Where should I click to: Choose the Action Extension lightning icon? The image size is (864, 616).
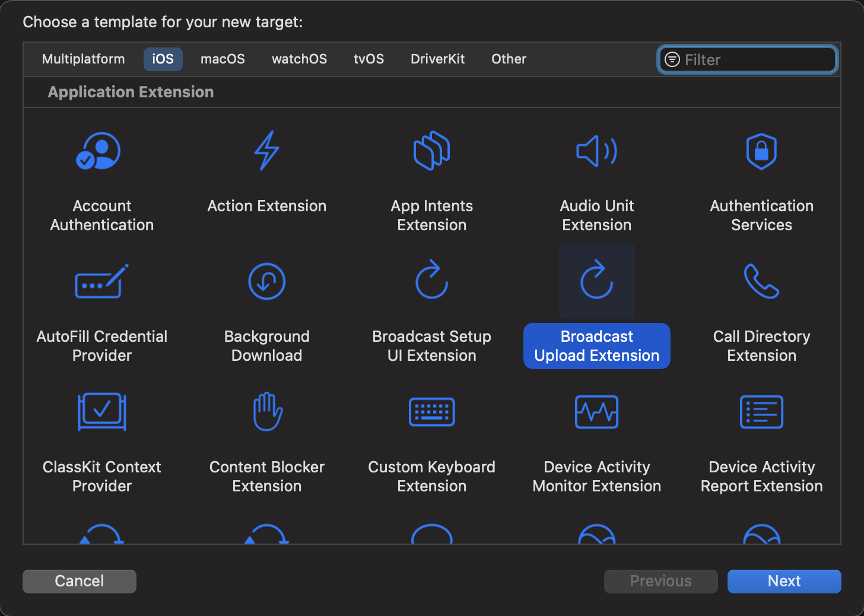(x=266, y=151)
